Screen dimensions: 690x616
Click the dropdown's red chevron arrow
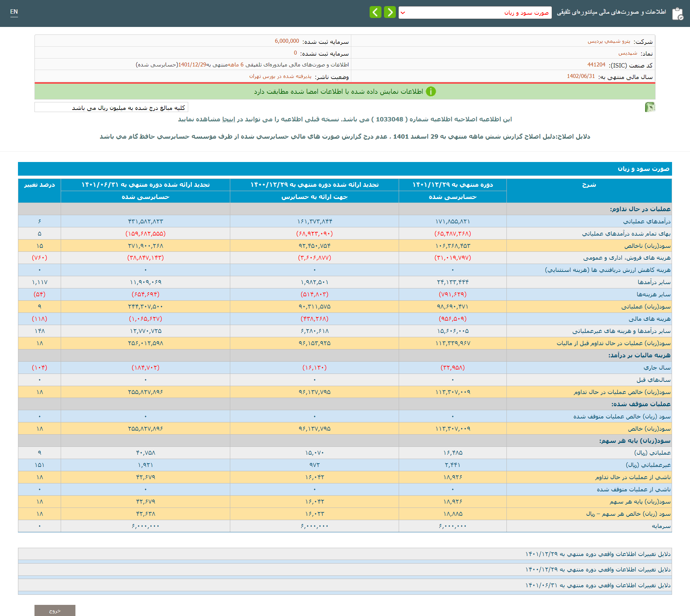pyautogui.click(x=403, y=13)
